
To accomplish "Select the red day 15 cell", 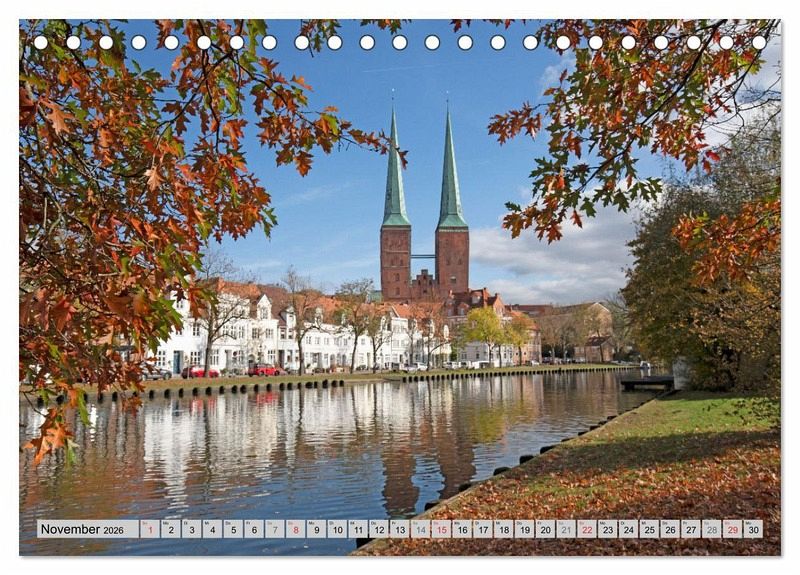I will click(x=441, y=529).
